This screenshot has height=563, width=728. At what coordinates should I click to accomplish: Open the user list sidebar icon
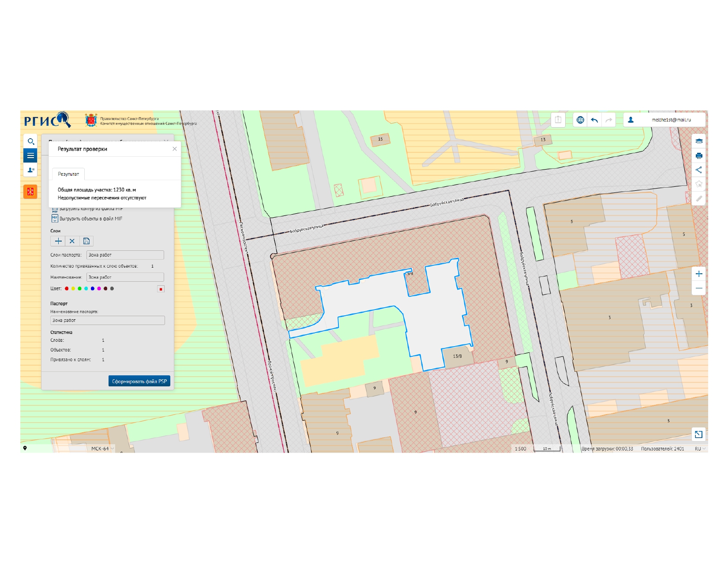pyautogui.click(x=30, y=170)
